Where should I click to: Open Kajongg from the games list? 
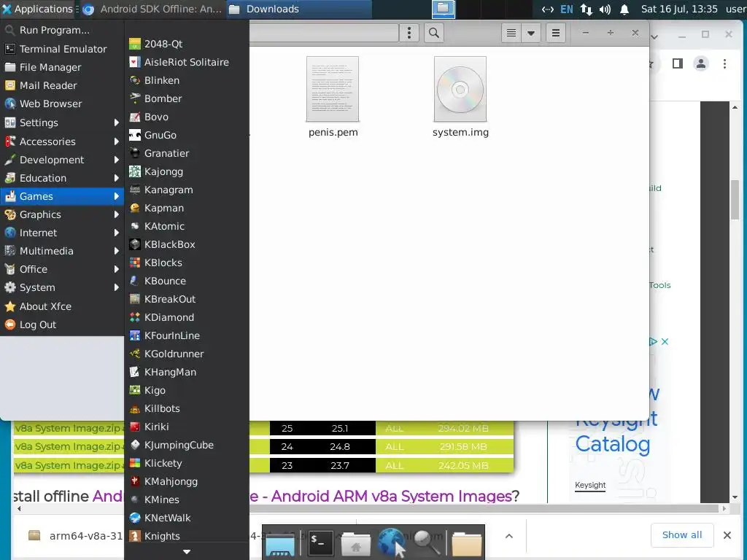point(186,171)
